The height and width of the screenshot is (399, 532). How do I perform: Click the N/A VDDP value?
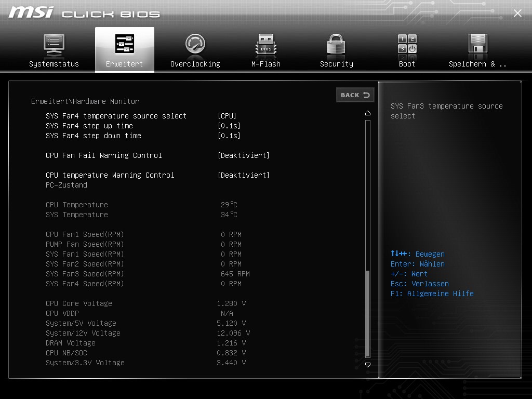227,313
